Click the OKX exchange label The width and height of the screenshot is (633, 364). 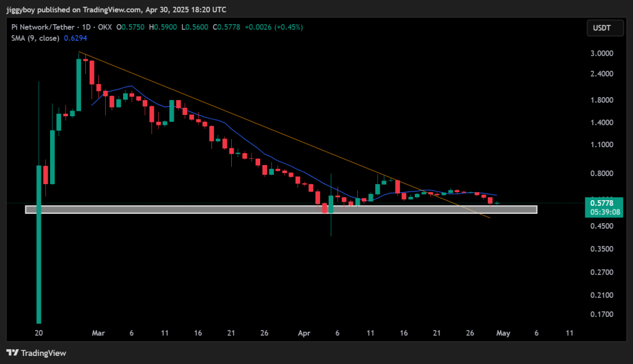(x=104, y=27)
